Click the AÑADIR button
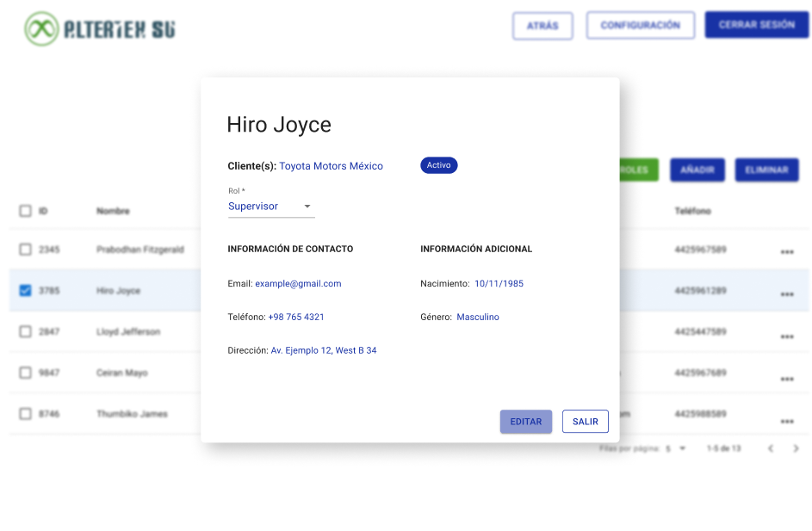 pos(697,170)
